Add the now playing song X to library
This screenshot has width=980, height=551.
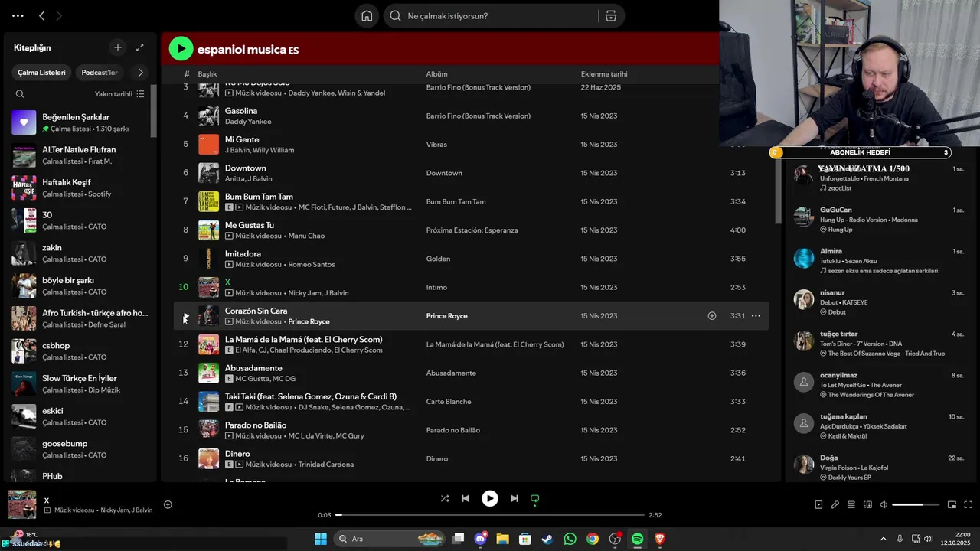tap(168, 504)
